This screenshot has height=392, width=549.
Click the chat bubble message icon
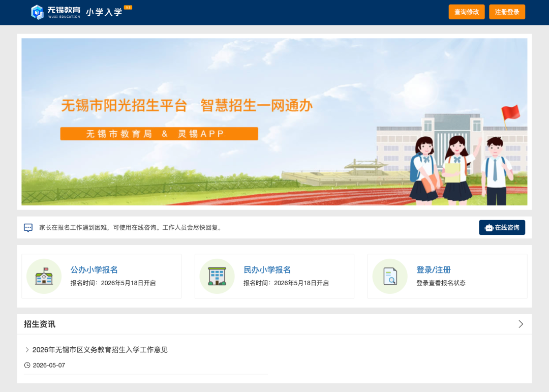pos(28,228)
